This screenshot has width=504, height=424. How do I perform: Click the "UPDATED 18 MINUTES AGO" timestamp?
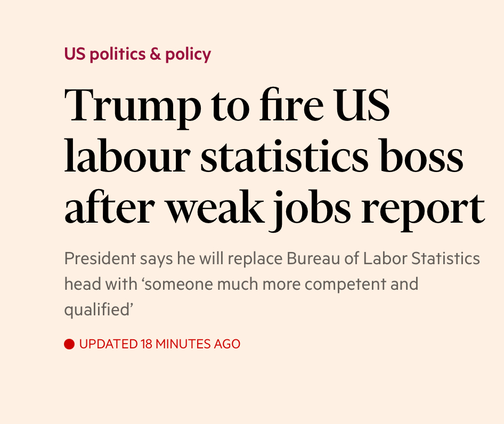coord(160,344)
